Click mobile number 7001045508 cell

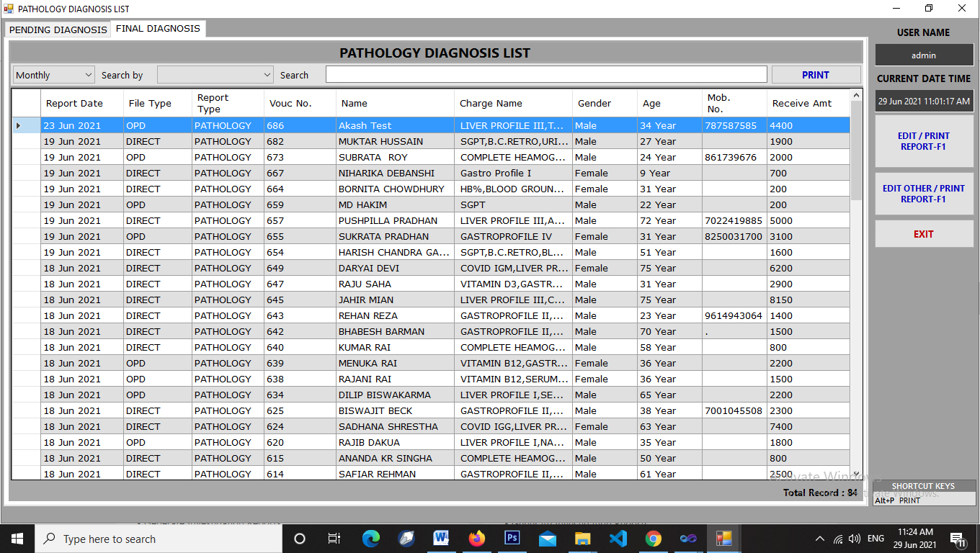734,410
